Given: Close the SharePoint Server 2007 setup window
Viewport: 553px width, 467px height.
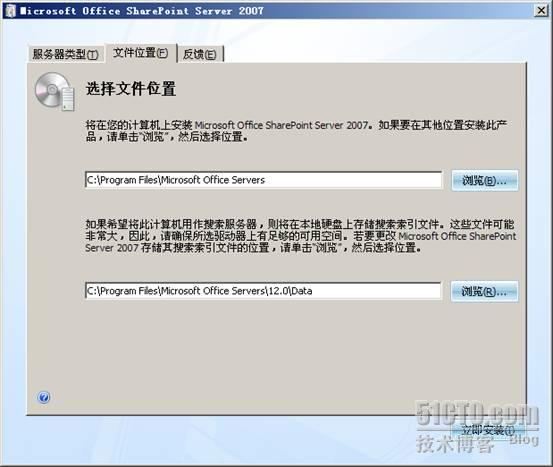Looking at the screenshot, I should (541, 11).
